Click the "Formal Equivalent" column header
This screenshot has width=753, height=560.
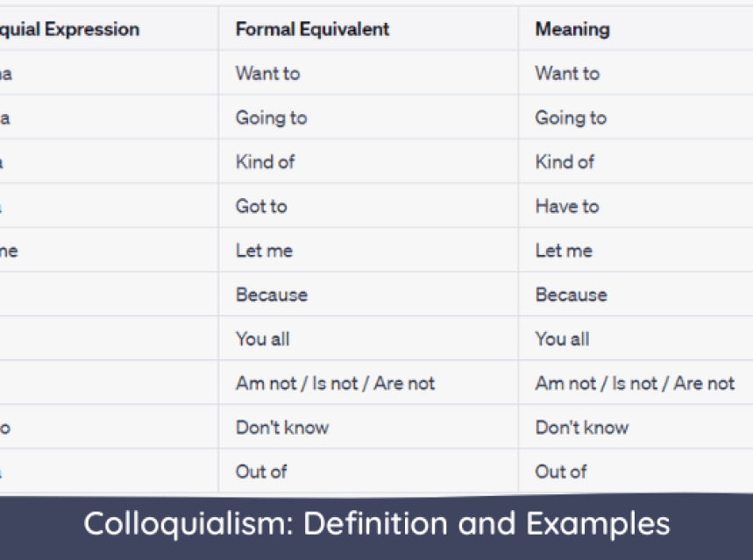pyautogui.click(x=312, y=29)
